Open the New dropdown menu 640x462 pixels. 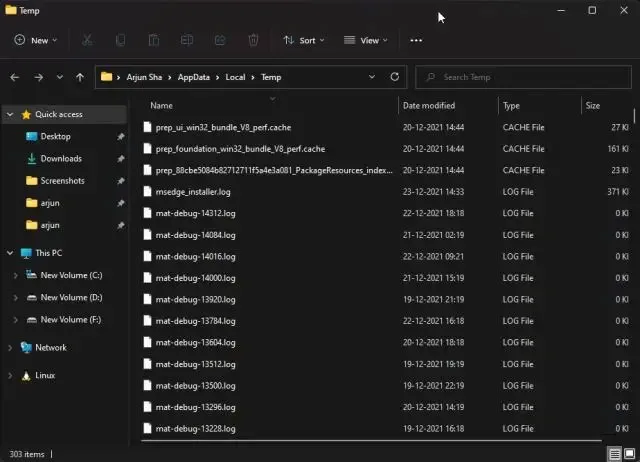[36, 40]
